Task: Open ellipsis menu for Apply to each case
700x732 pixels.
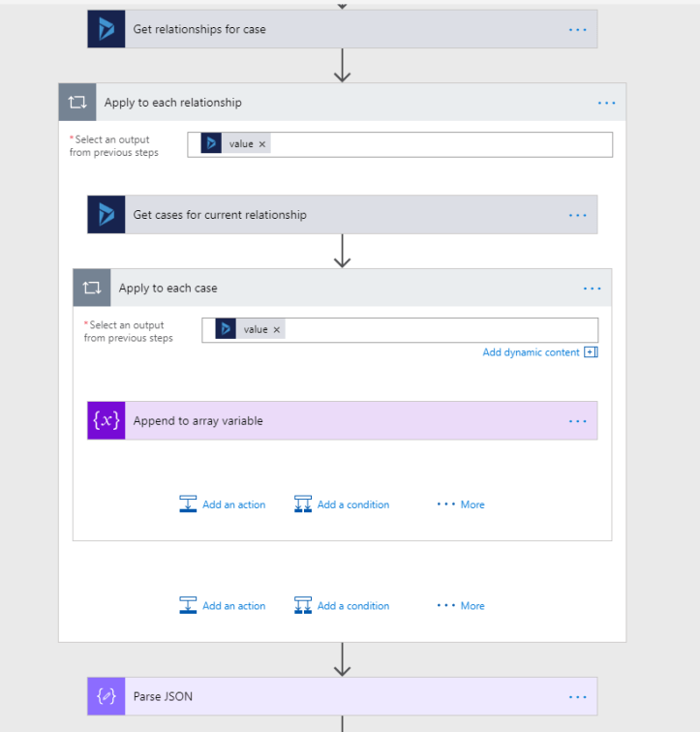Action: click(x=593, y=289)
